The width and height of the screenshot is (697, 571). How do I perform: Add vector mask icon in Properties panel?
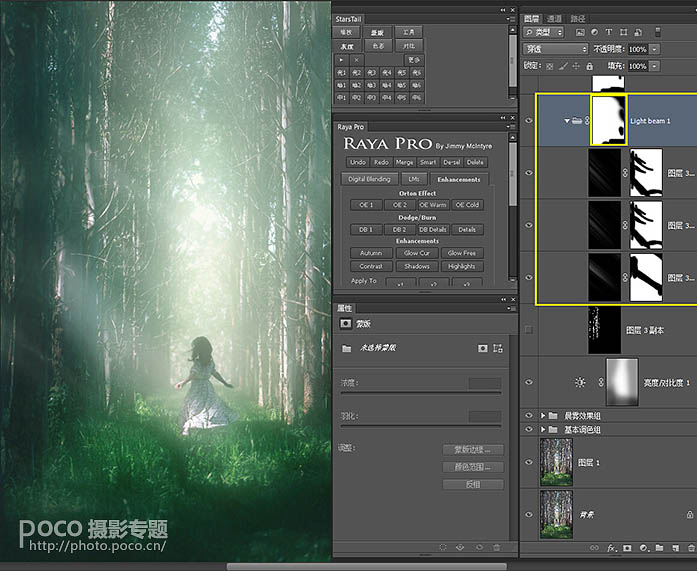(x=498, y=348)
